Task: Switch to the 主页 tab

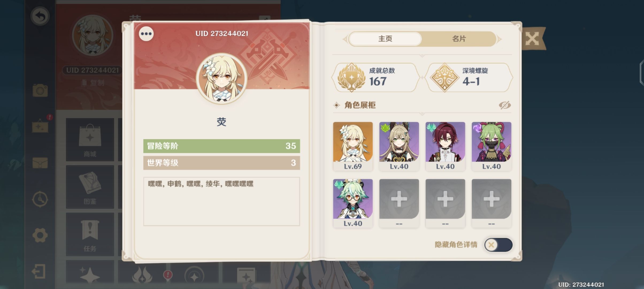Action: (x=385, y=39)
